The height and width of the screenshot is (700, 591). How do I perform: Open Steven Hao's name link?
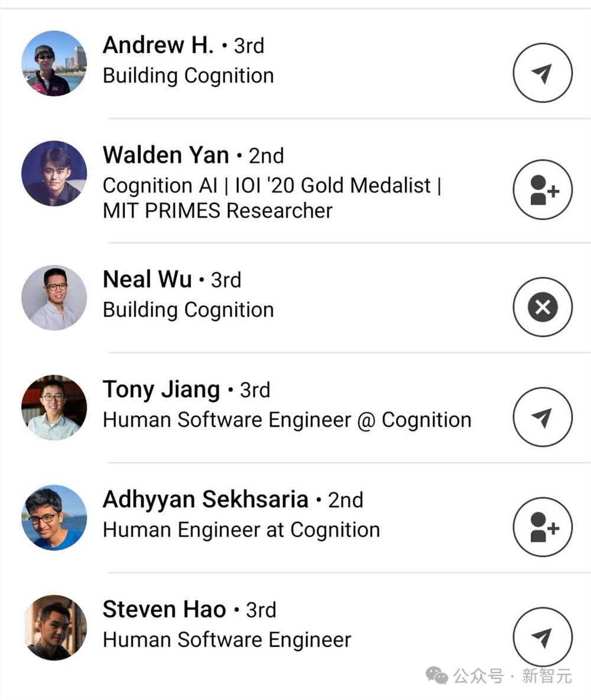(164, 610)
